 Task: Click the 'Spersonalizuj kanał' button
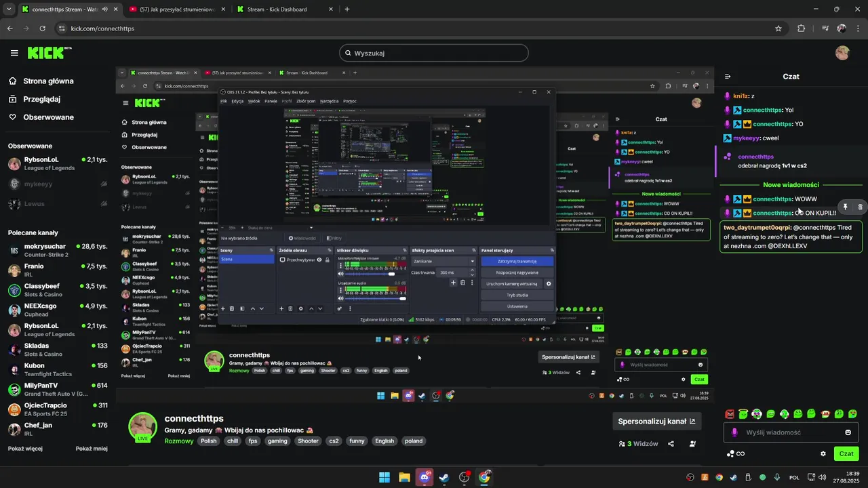pos(656,421)
